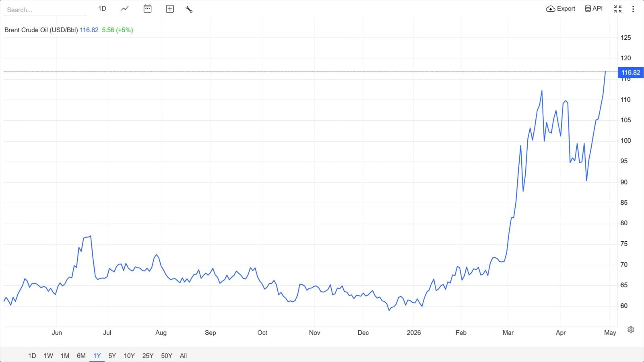Click the Jun date axis label
The image size is (644, 362).
(57, 333)
